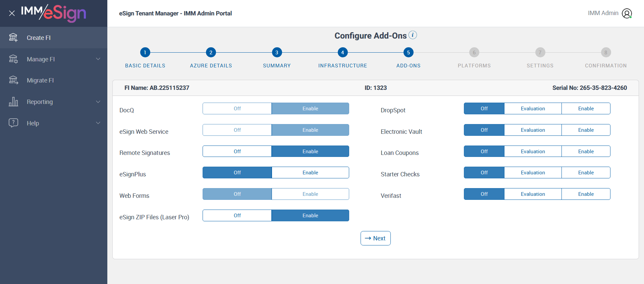
Task: Open the IMM Admin user profile icon
Action: pyautogui.click(x=627, y=13)
